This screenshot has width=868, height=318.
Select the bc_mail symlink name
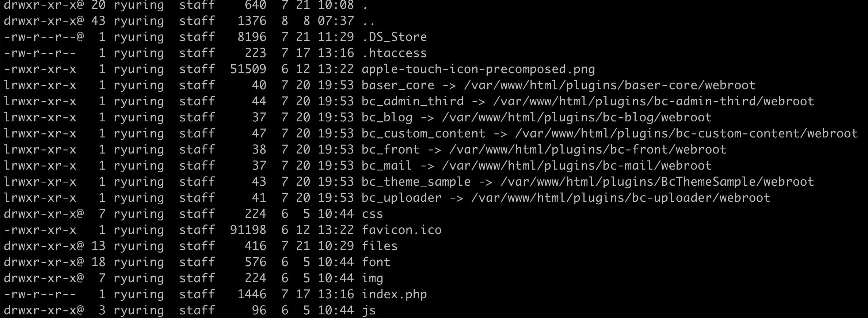[387, 166]
